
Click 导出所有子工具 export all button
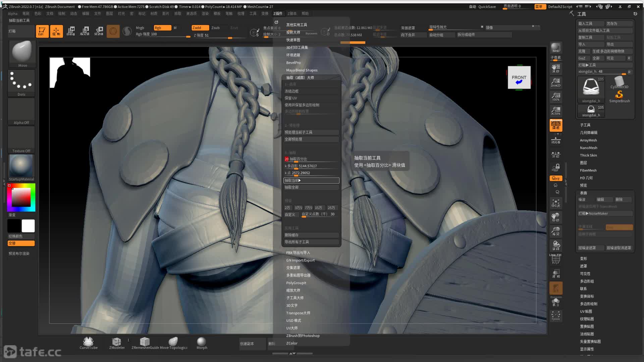pos(311,242)
